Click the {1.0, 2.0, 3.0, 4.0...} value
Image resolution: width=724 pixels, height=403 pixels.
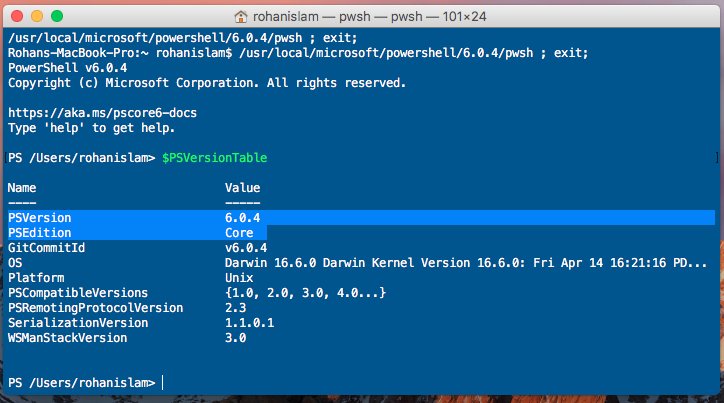click(305, 293)
